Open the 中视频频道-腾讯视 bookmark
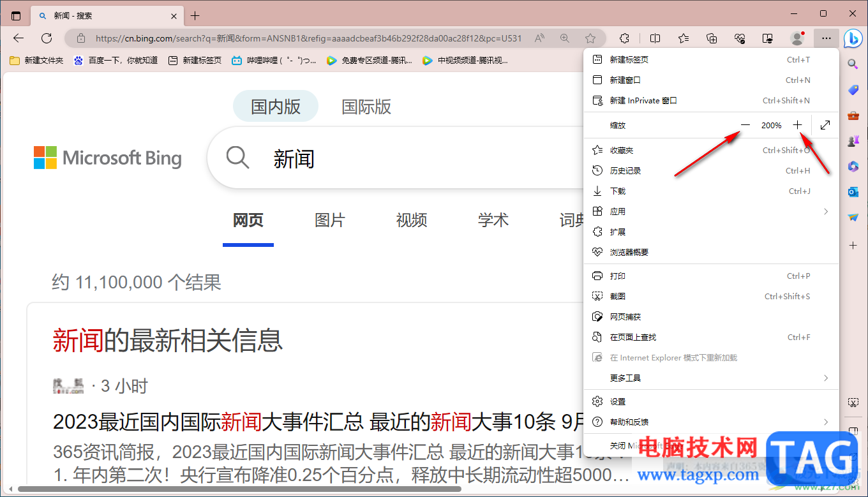 tap(465, 61)
